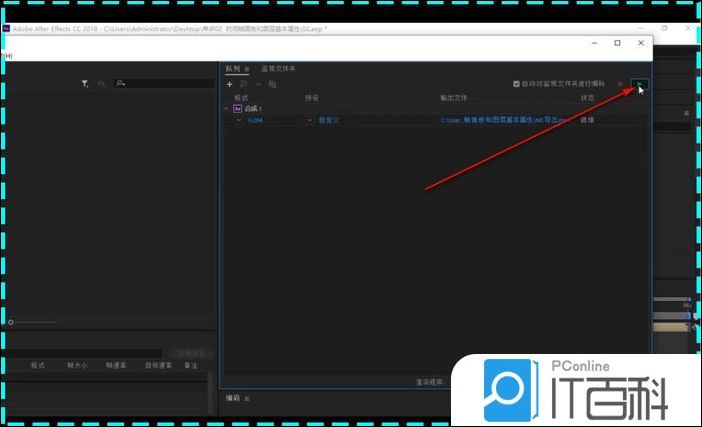
Task: Open the H264 format dropdown arrow
Action: point(239,120)
